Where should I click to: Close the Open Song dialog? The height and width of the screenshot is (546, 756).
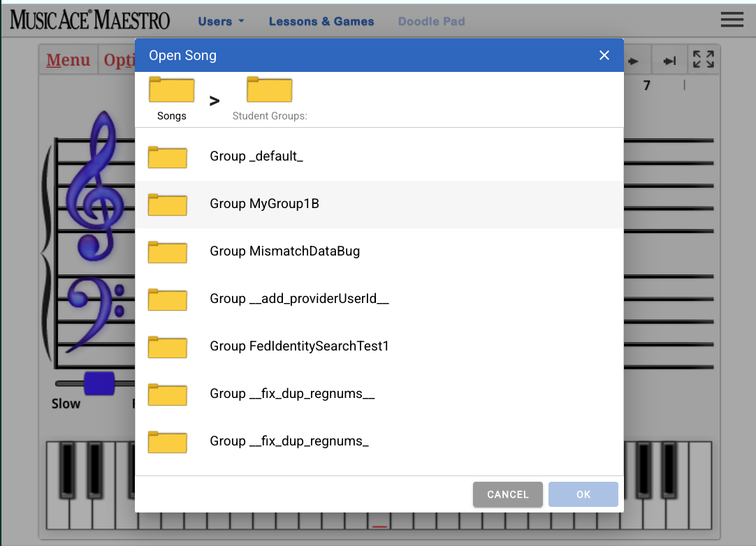coord(604,55)
